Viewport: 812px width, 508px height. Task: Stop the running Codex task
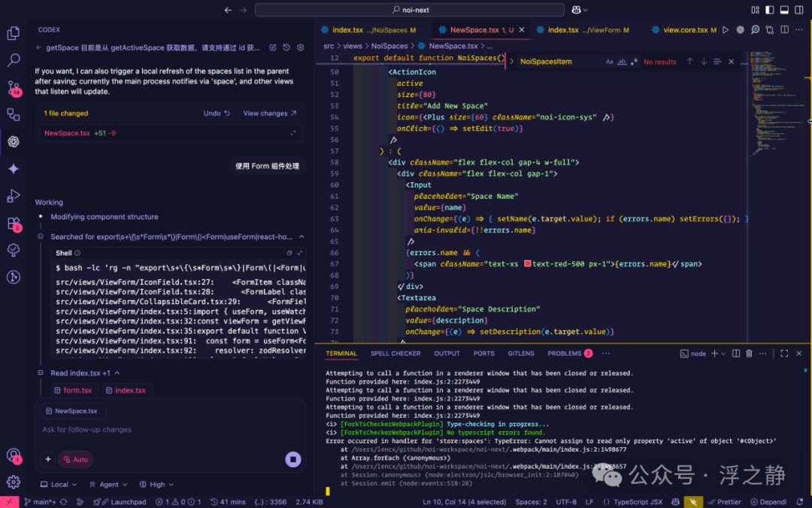pyautogui.click(x=293, y=459)
